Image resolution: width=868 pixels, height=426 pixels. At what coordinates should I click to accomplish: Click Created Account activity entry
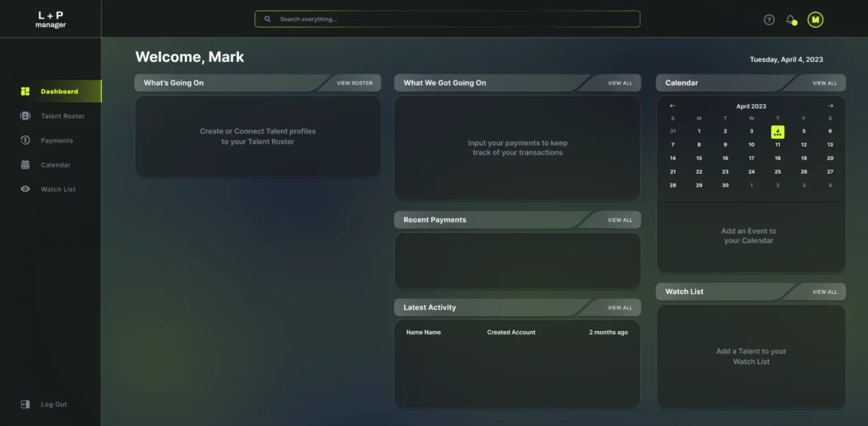[x=511, y=333]
